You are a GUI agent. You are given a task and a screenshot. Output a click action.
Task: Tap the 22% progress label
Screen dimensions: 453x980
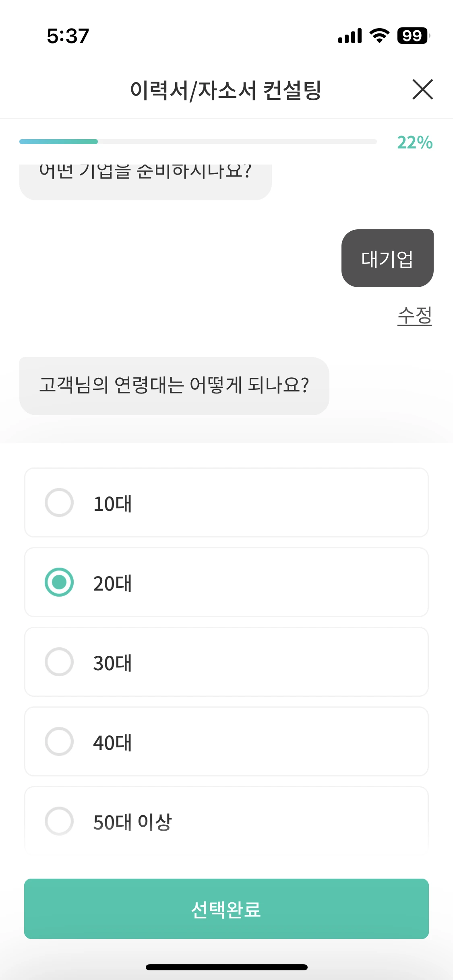415,142
